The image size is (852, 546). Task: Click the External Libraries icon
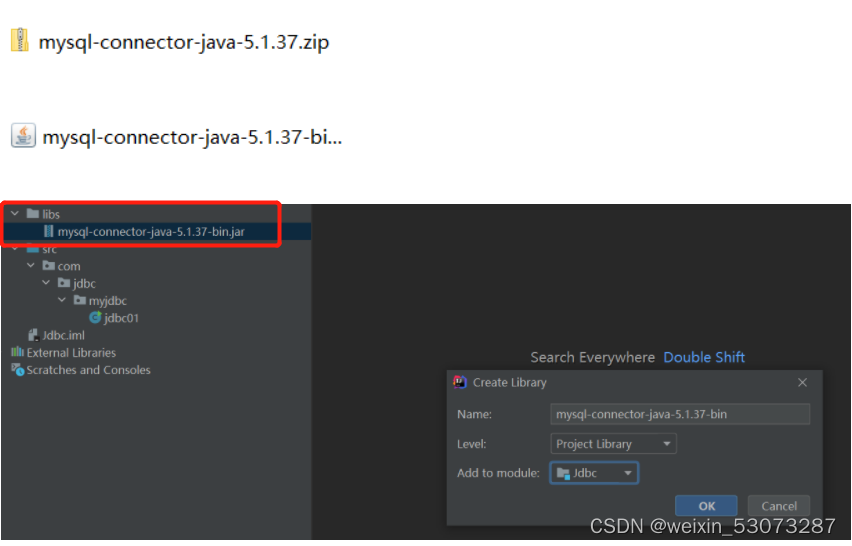tap(17, 352)
